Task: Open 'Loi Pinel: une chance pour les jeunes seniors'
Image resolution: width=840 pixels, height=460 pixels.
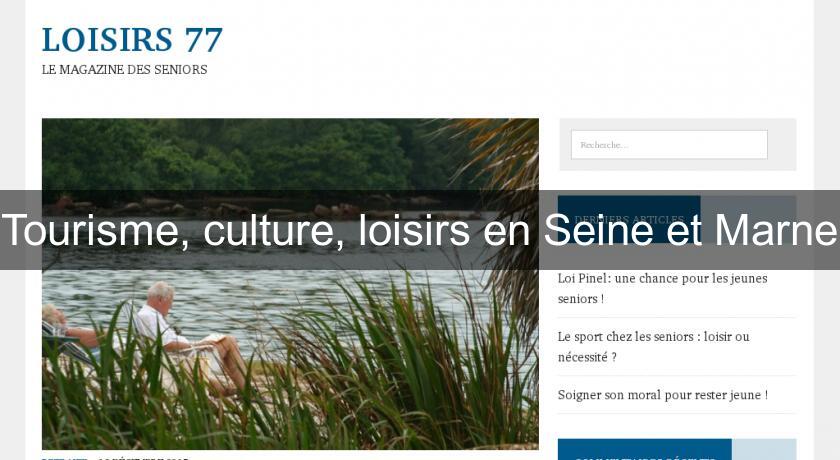Action: point(663,289)
